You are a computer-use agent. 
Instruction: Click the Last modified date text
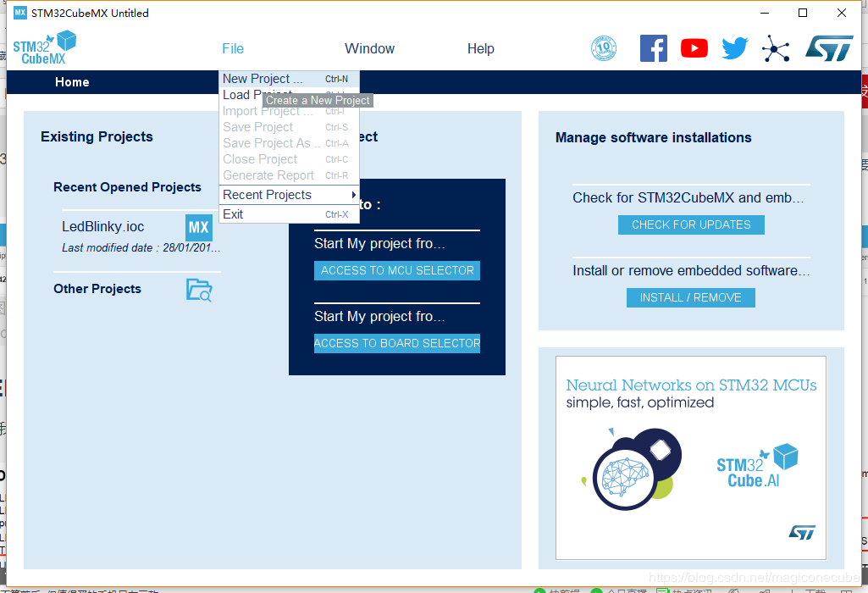(x=141, y=247)
